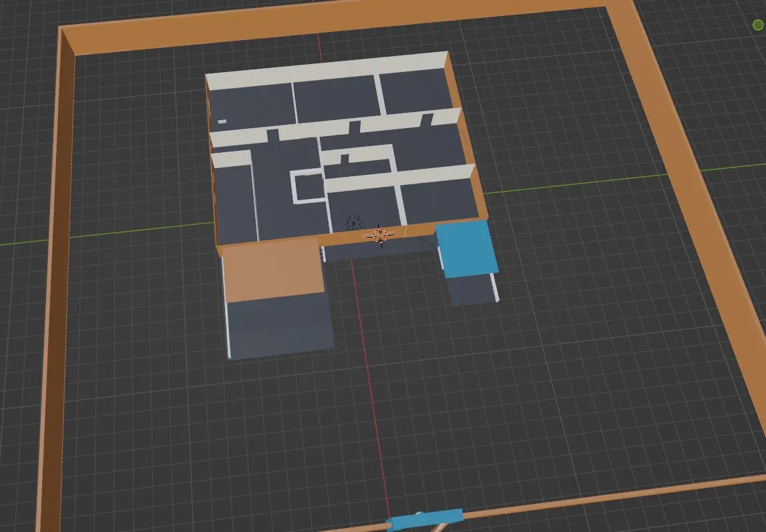This screenshot has height=532, width=766.
Task: Select the dashed-circle light object inside the house
Action: point(353,223)
